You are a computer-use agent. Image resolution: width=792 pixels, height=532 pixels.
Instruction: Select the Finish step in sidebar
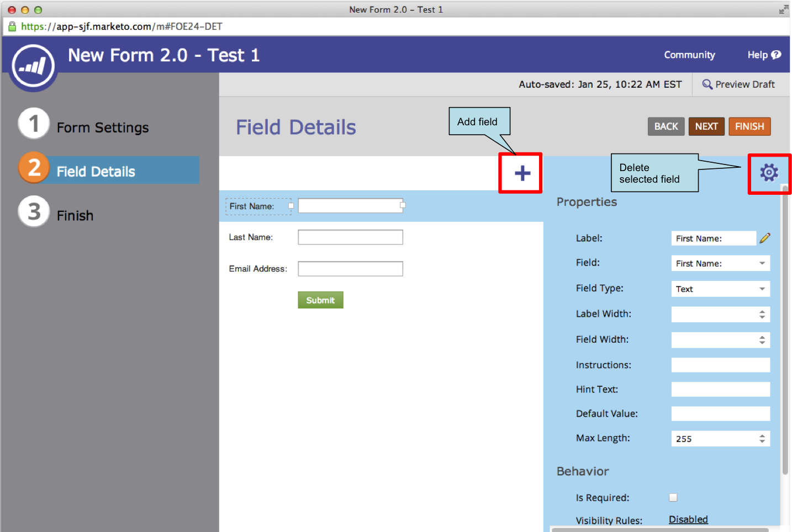(x=75, y=215)
